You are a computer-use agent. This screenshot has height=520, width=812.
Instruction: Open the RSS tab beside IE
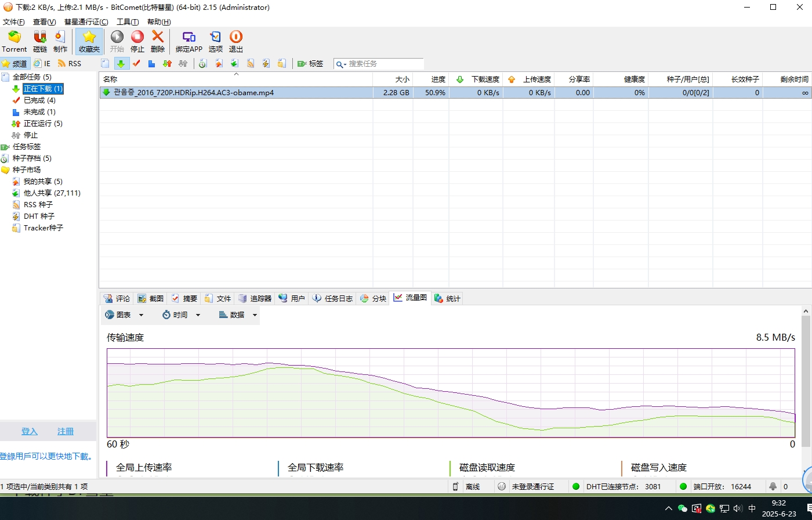point(70,63)
